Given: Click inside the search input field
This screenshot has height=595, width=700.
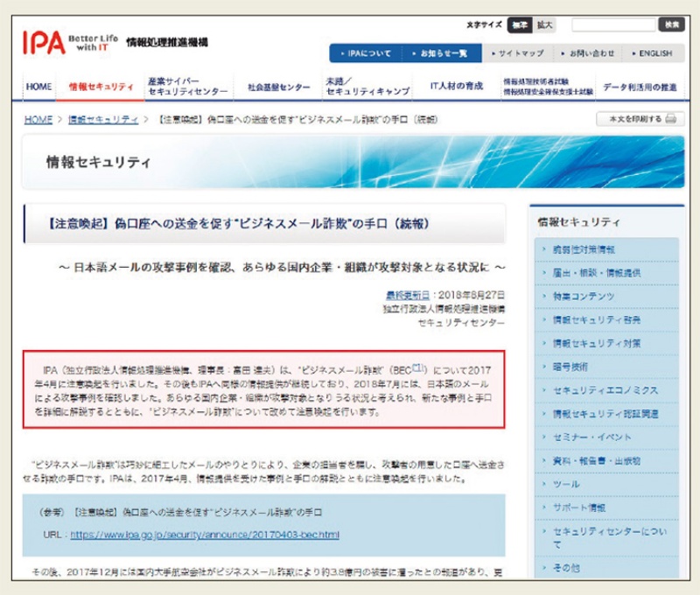Looking at the screenshot, I should coord(612,24).
